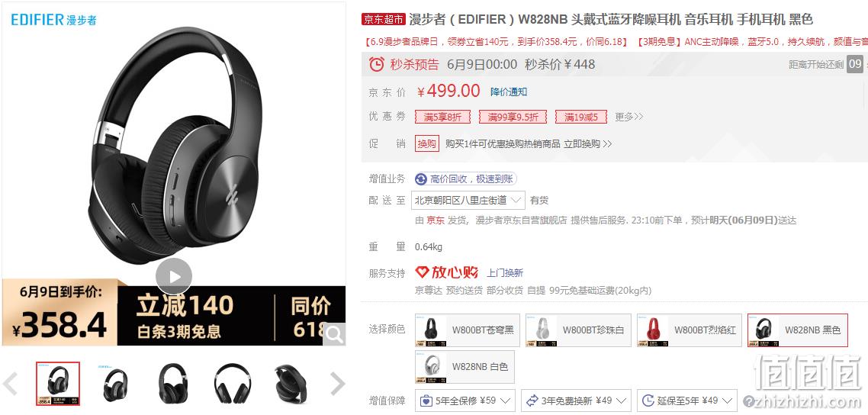Screen dimensions: 868x415
Task: Click the 降价通知 price alert link
Action: pos(509,92)
